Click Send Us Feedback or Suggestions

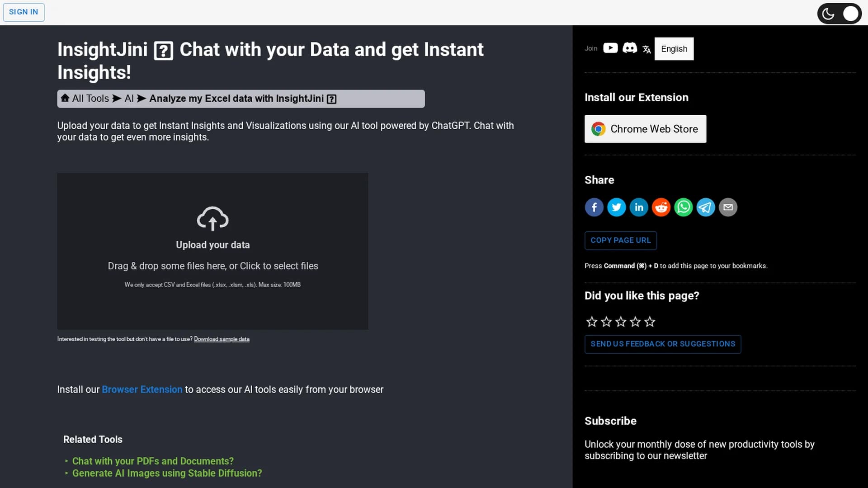tap(663, 344)
